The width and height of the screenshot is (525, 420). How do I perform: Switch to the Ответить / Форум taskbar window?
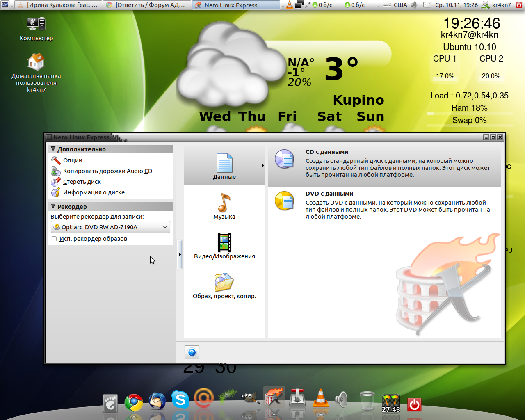tap(147, 5)
